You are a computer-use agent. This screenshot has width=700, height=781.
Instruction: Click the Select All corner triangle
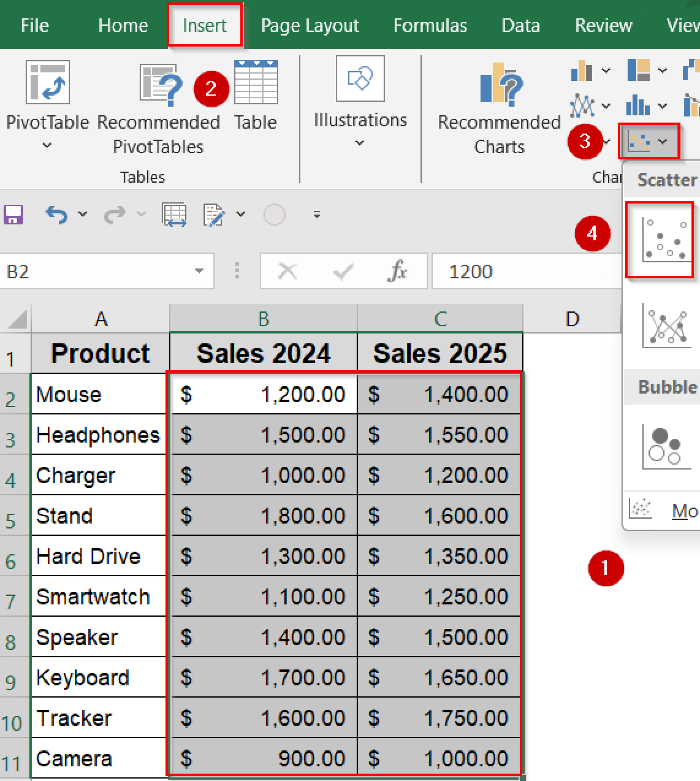pyautogui.click(x=17, y=319)
